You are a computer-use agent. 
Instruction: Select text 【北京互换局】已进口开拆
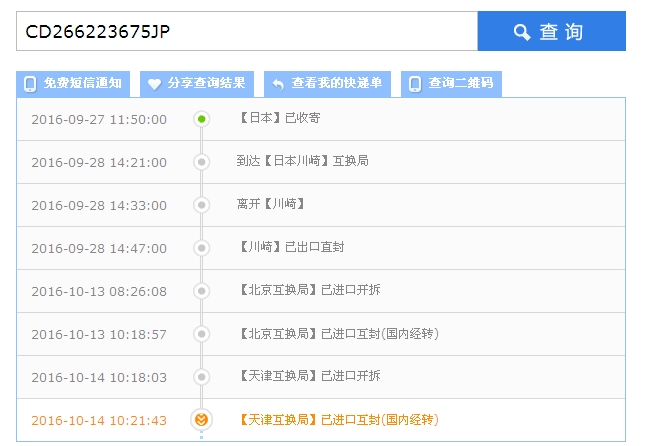pyautogui.click(x=309, y=290)
